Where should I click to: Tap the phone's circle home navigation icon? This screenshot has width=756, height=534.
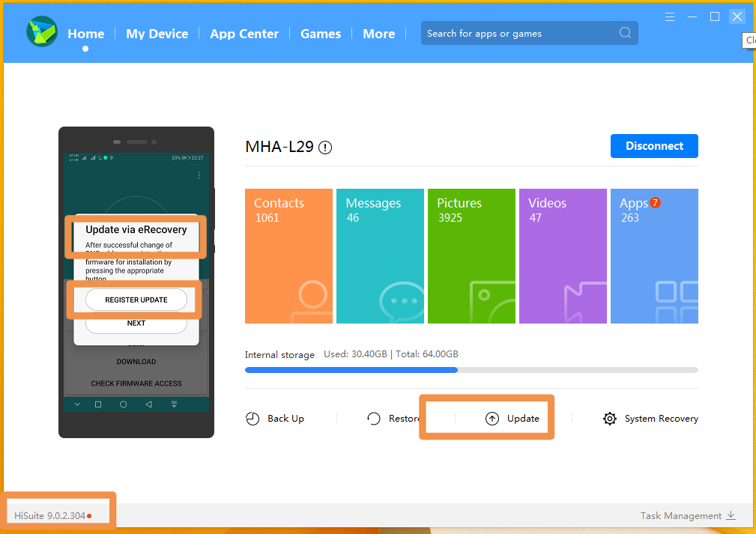[x=124, y=404]
